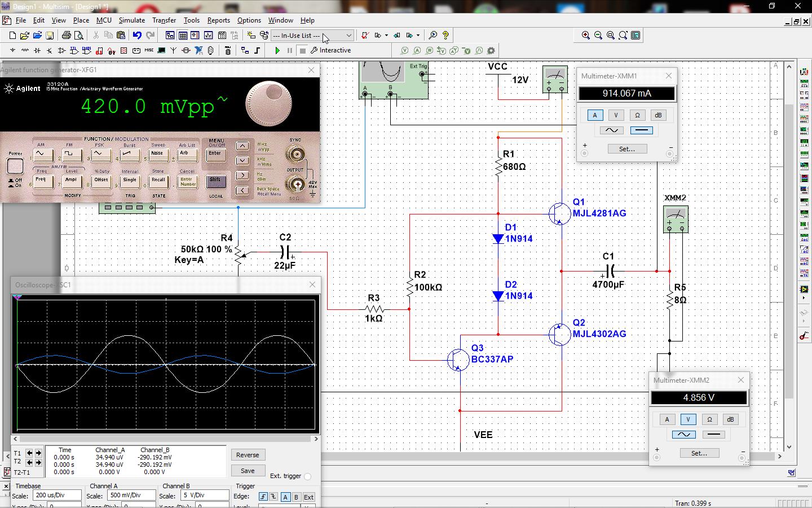812x508 pixels.
Task: Click the Offset button on function generator
Action: pyautogui.click(x=101, y=181)
